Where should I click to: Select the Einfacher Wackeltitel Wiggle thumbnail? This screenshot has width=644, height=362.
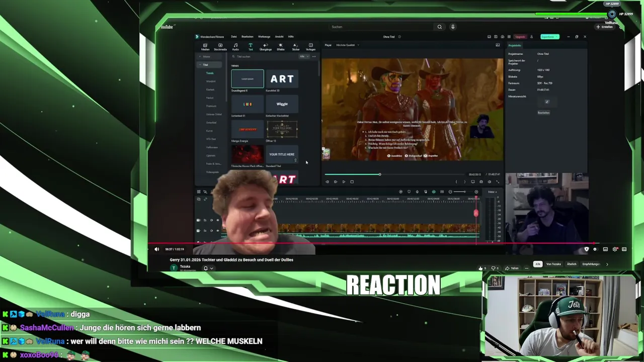click(x=282, y=104)
